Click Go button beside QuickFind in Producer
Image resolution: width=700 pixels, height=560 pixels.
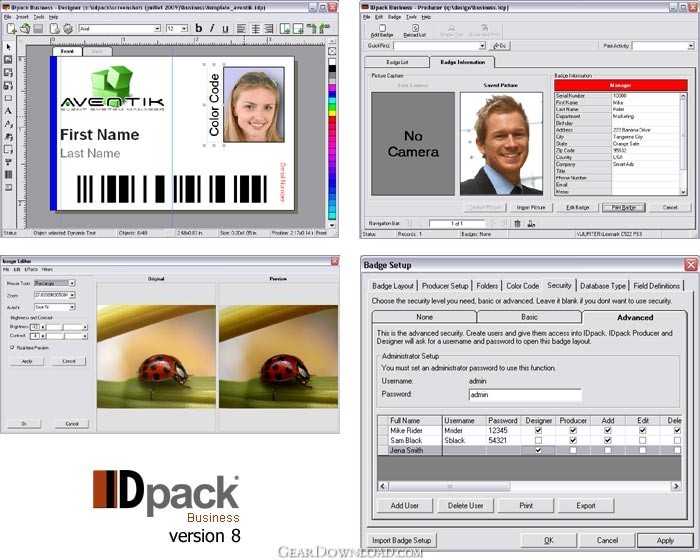tap(500, 46)
